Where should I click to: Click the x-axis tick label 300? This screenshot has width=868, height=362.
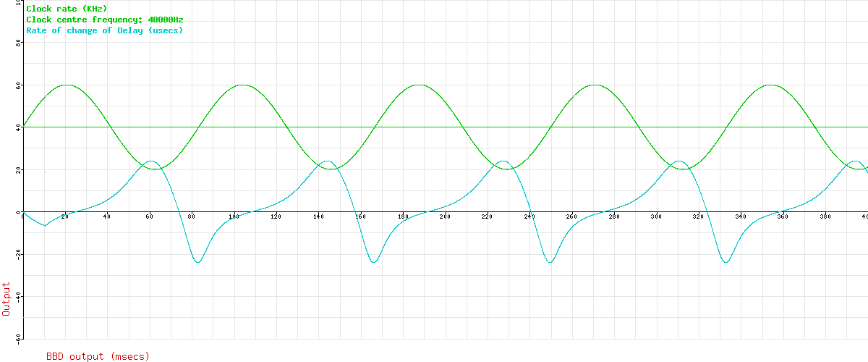coord(655,216)
